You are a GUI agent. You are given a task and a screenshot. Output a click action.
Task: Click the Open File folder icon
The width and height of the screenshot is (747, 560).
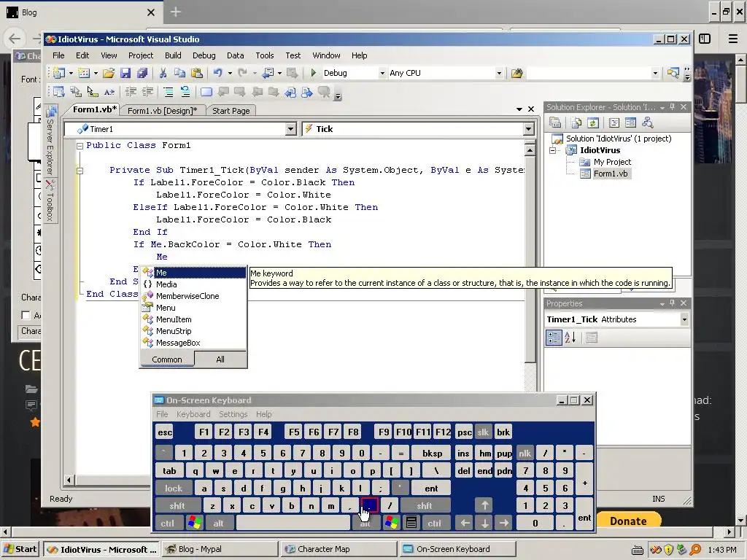[x=109, y=73]
